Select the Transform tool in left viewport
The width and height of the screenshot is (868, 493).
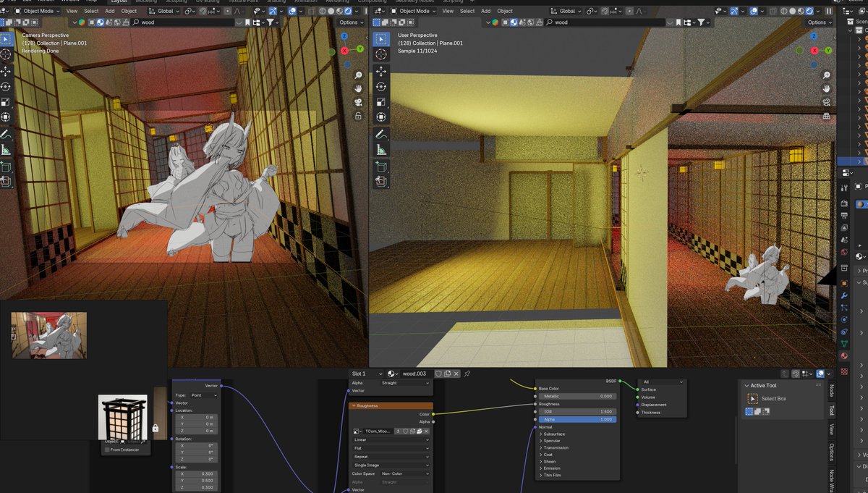[6, 117]
